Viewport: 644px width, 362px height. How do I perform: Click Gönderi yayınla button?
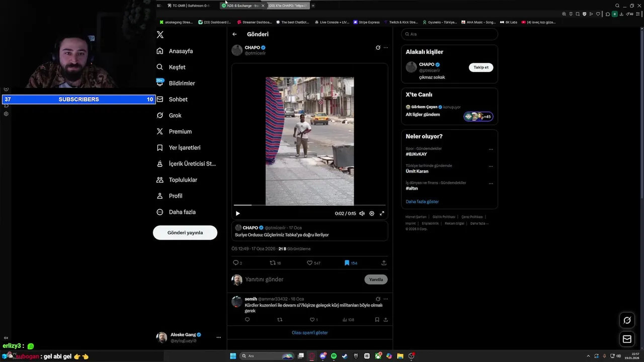[185, 233]
